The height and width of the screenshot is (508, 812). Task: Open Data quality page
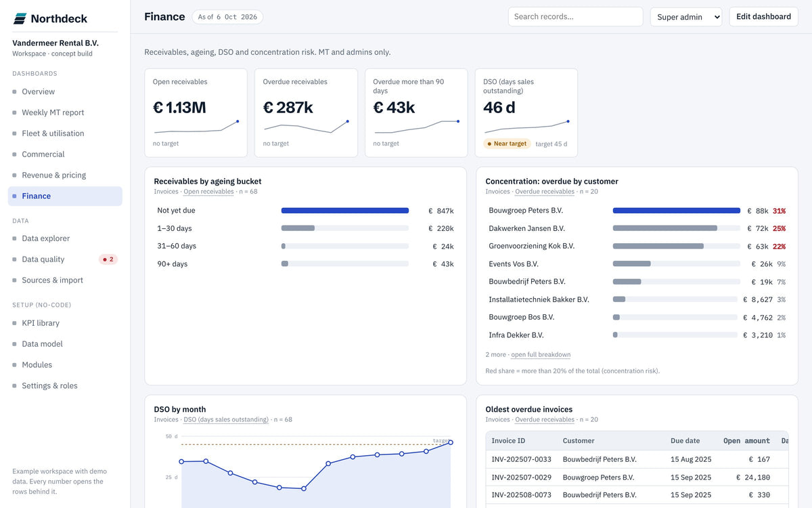point(65,259)
